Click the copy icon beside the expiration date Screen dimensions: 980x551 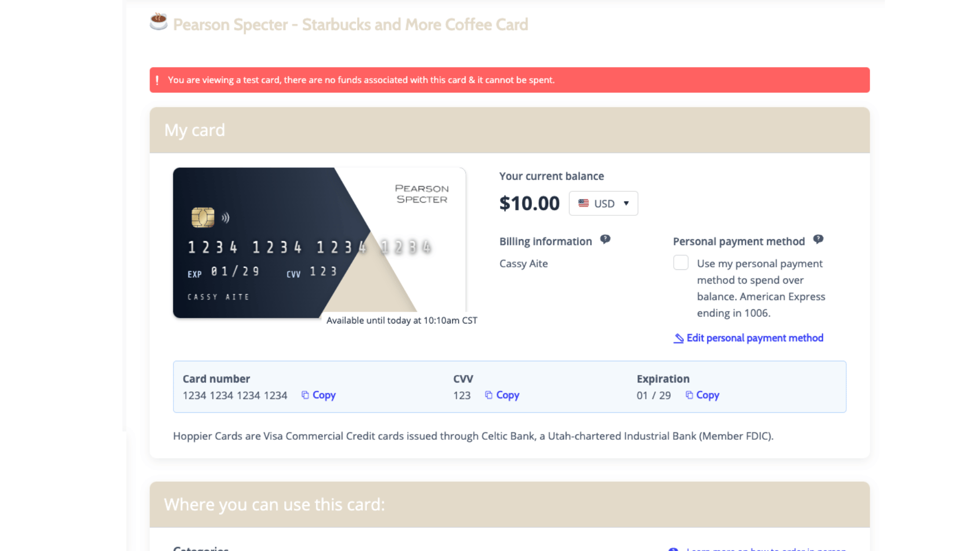[689, 394]
